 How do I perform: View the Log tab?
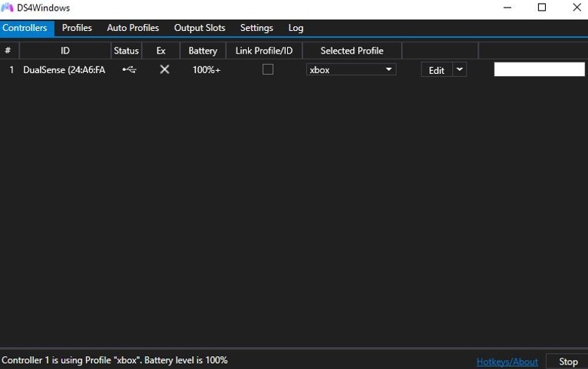(296, 28)
